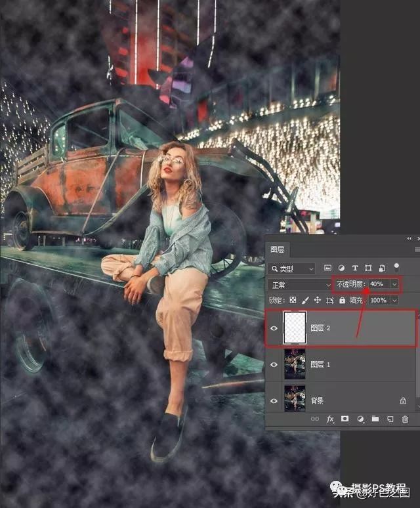Image resolution: width=420 pixels, height=508 pixels.
Task: Hide the 背景 layer
Action: coord(274,400)
